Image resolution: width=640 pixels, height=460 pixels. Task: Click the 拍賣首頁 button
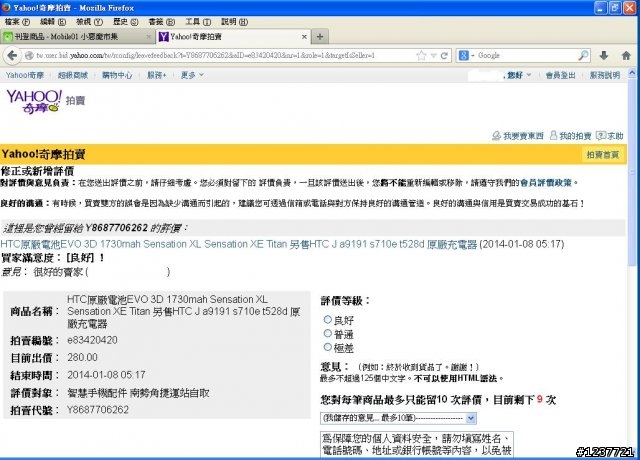pos(603,155)
